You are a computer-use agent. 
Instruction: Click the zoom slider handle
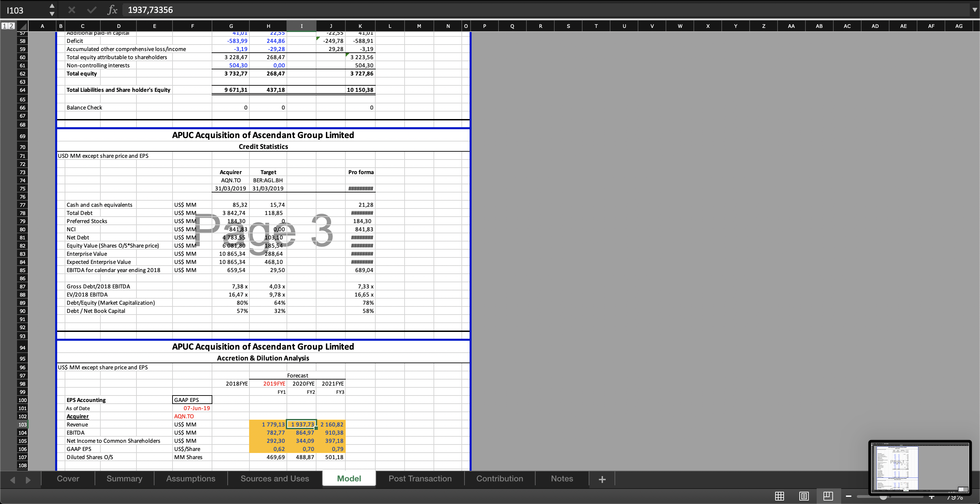883,497
